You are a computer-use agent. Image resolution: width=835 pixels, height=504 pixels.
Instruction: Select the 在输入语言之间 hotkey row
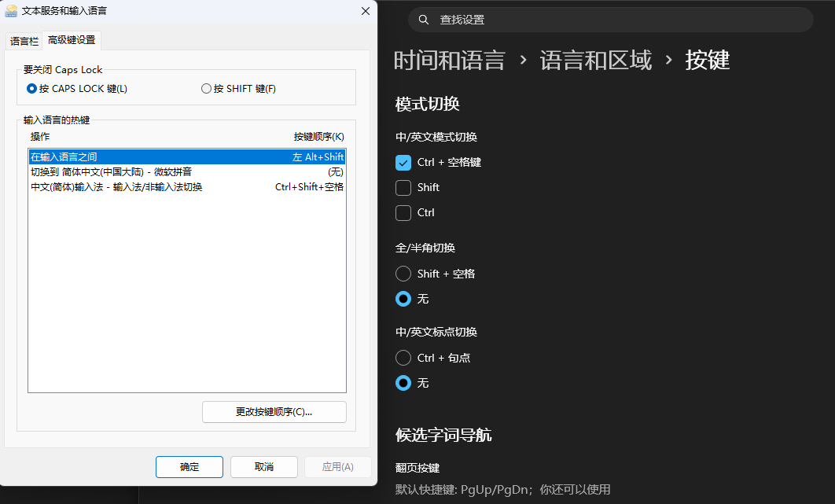(187, 156)
